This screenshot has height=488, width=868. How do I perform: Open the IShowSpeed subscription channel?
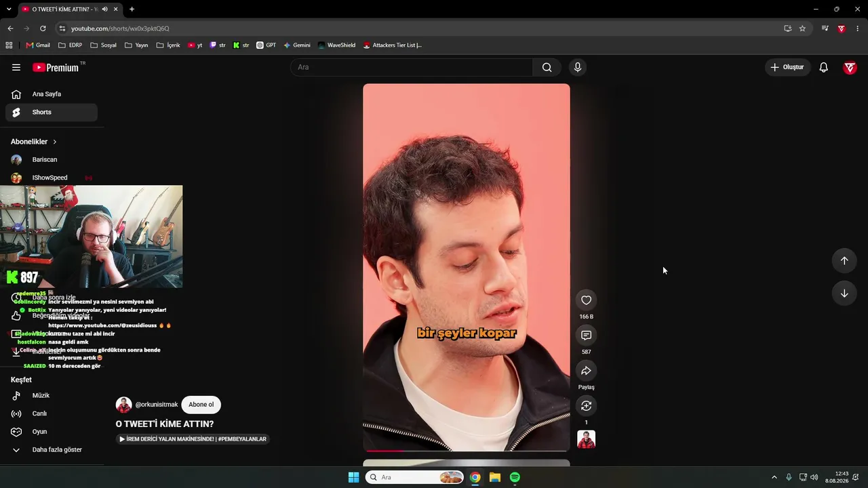point(52,178)
